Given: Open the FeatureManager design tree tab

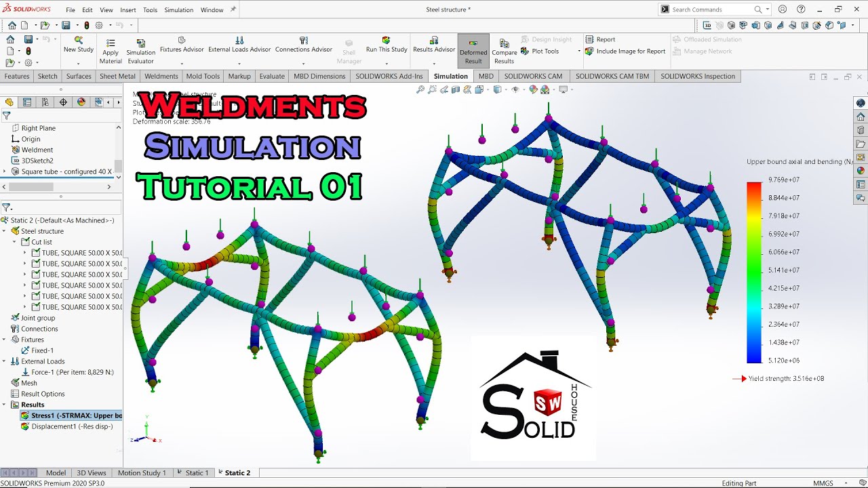Looking at the screenshot, I should click(9, 102).
